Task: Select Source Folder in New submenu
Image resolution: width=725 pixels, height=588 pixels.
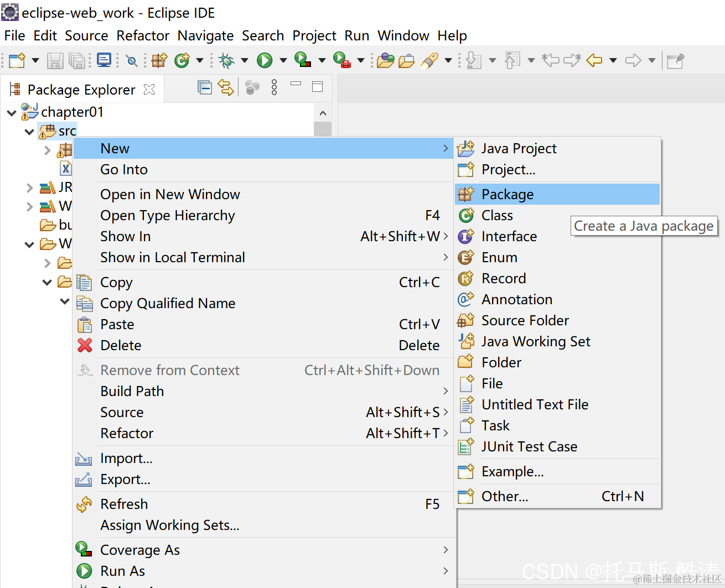Action: 557,320
